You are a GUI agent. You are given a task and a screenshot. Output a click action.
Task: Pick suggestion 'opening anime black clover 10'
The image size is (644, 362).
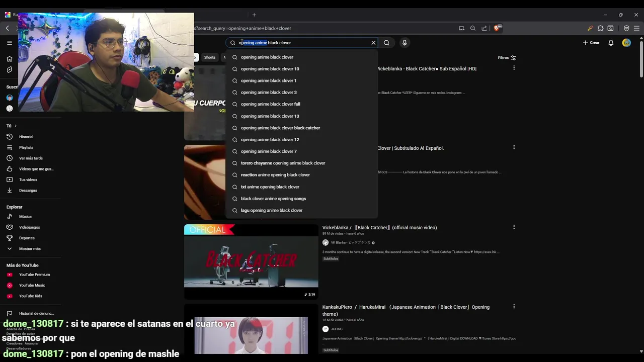click(301, 69)
